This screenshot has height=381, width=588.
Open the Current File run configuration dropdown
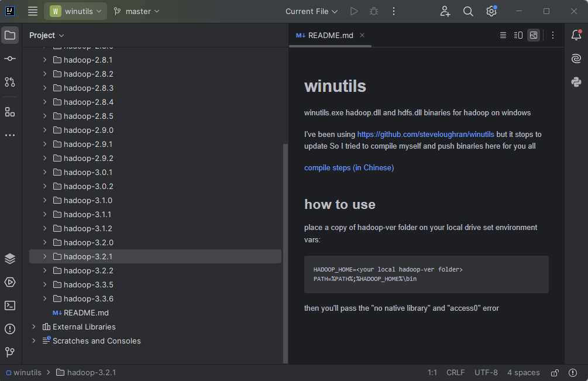[x=311, y=11]
